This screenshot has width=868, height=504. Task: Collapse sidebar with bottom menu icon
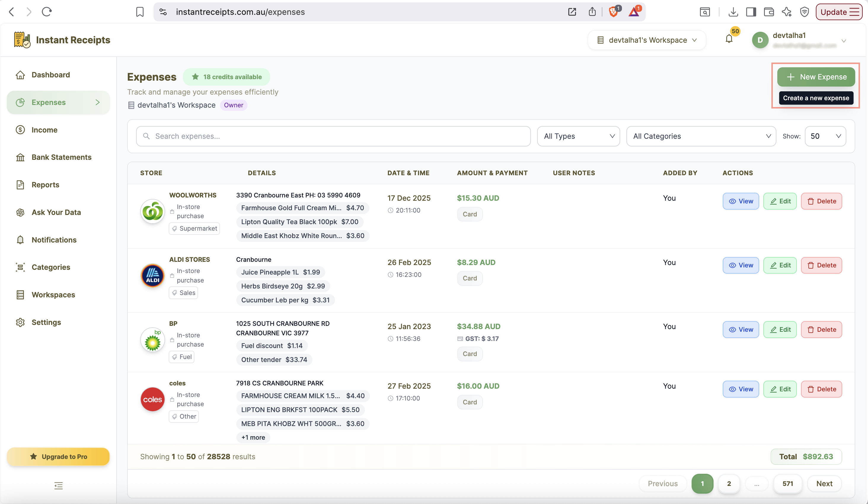pos(58,486)
